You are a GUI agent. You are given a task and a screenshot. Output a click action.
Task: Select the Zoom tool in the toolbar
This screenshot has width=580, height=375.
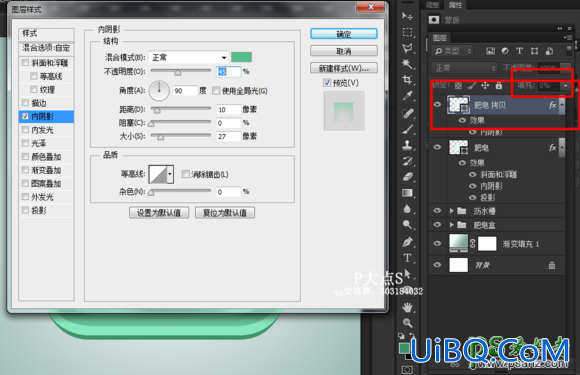pos(407,323)
